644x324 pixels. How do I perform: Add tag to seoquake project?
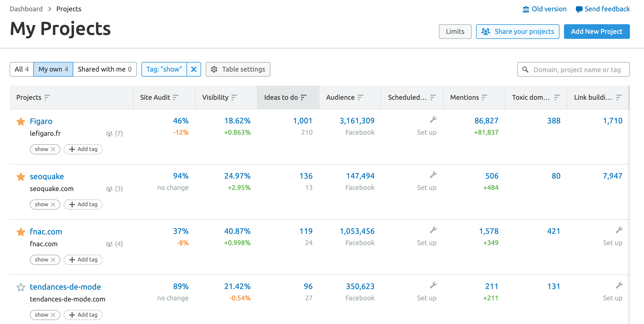pyautogui.click(x=83, y=205)
